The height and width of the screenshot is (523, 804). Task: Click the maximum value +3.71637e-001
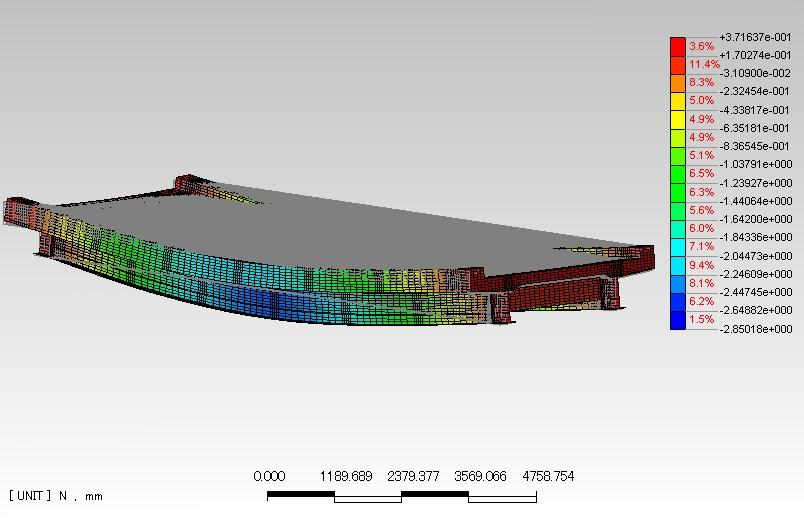pyautogui.click(x=755, y=37)
